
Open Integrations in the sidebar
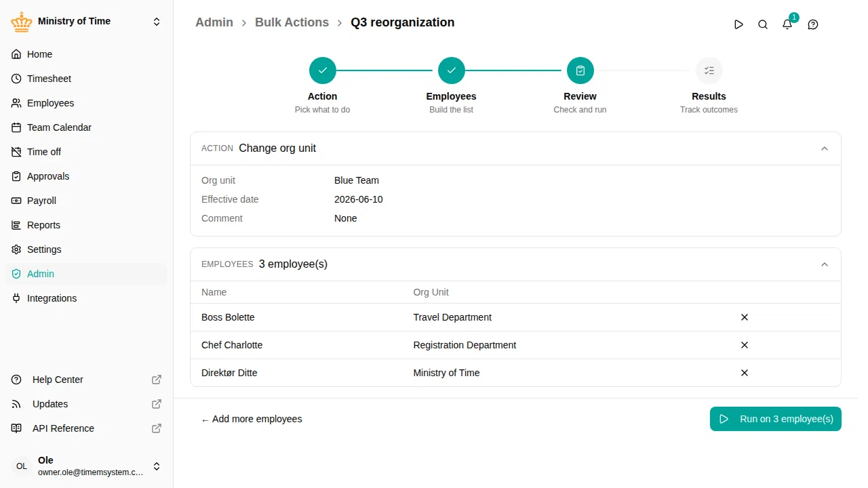(x=86, y=298)
